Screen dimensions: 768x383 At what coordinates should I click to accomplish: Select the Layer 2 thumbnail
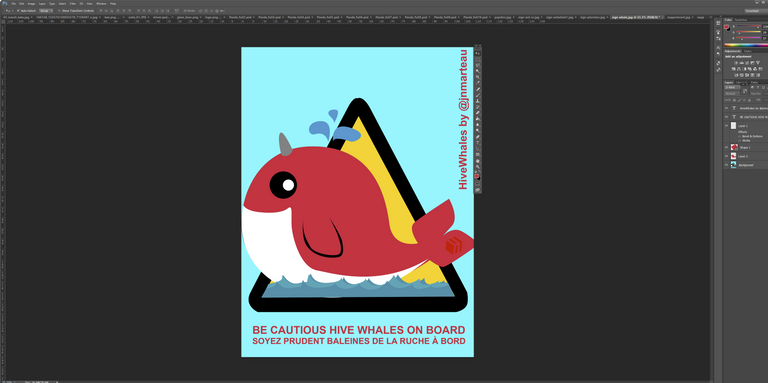(x=734, y=156)
